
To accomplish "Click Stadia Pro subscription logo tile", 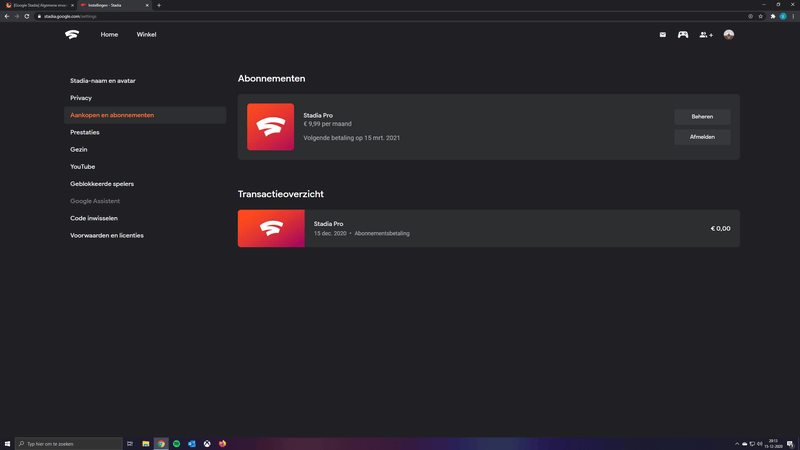I will click(270, 127).
